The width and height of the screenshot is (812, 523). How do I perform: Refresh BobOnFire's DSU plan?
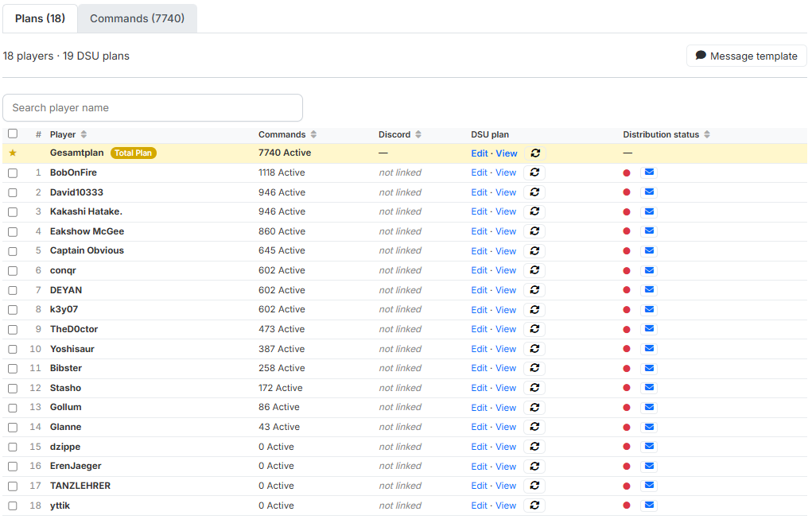point(534,172)
